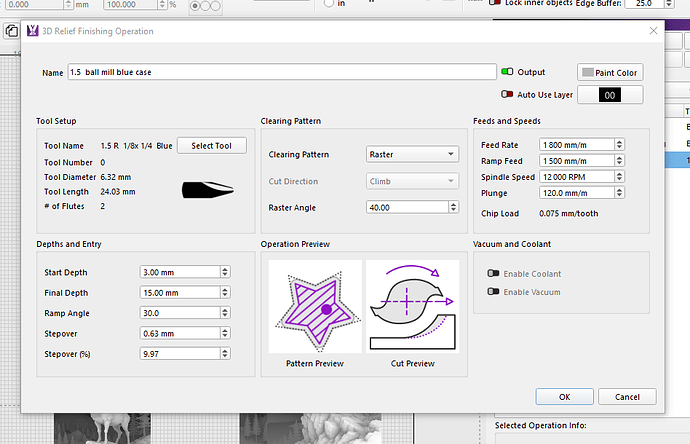
Task: Adjust the Raster Angle spinner arrows
Action: click(454, 207)
